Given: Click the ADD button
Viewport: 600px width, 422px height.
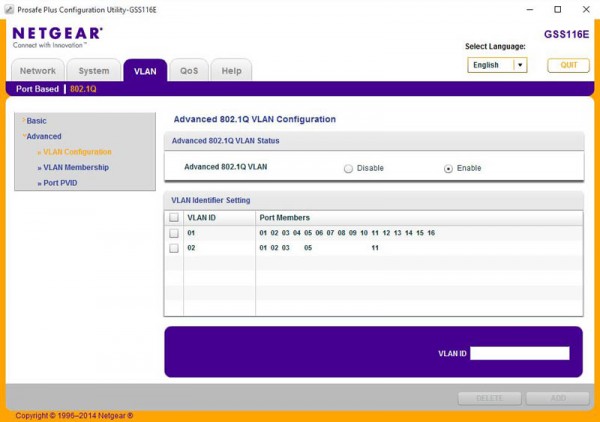Looking at the screenshot, I should pos(558,398).
